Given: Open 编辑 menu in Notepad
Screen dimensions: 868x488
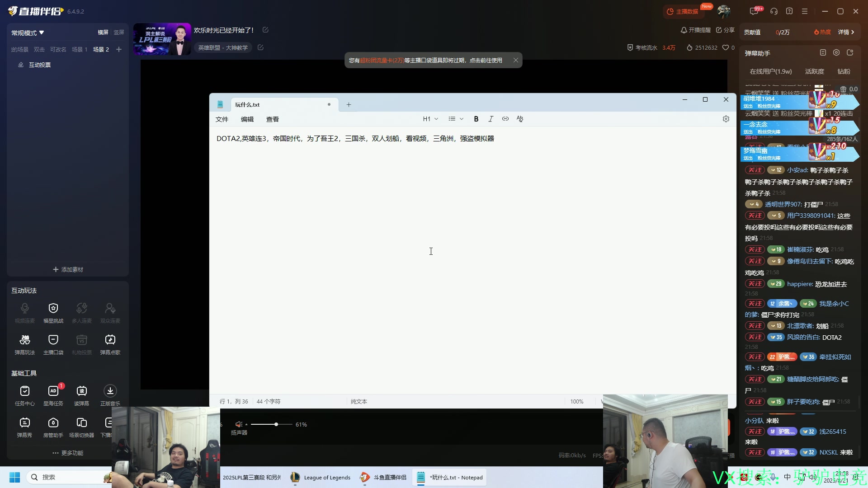Looking at the screenshot, I should click(247, 119).
